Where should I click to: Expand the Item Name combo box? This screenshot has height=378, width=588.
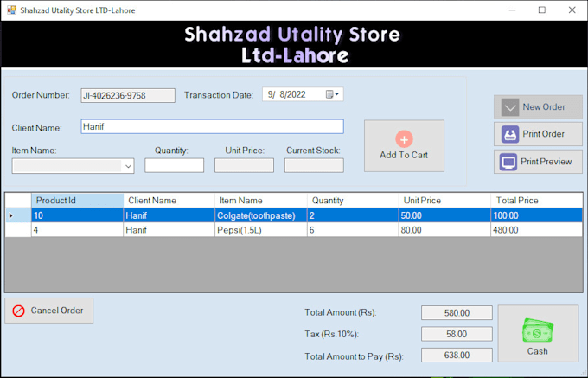coord(128,166)
